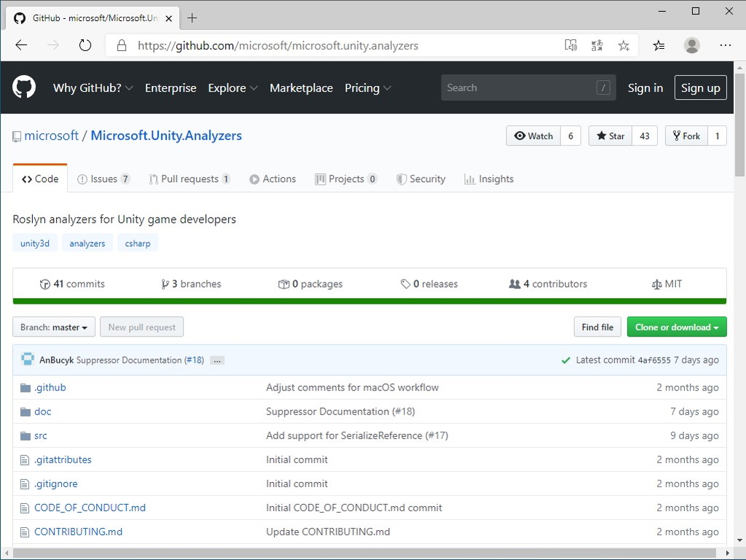Open the src folder
The image size is (746, 560).
[x=41, y=435]
